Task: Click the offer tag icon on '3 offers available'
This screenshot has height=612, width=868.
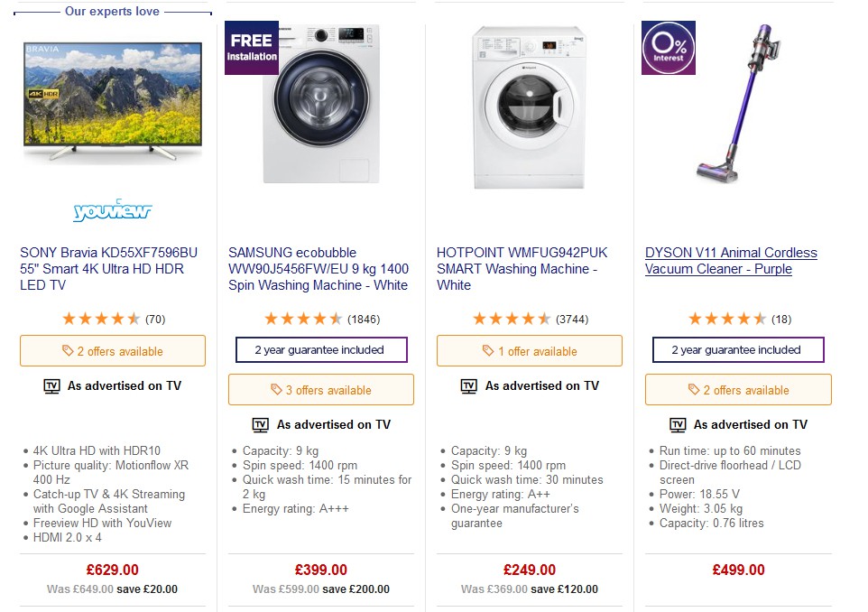Action: [x=278, y=389]
